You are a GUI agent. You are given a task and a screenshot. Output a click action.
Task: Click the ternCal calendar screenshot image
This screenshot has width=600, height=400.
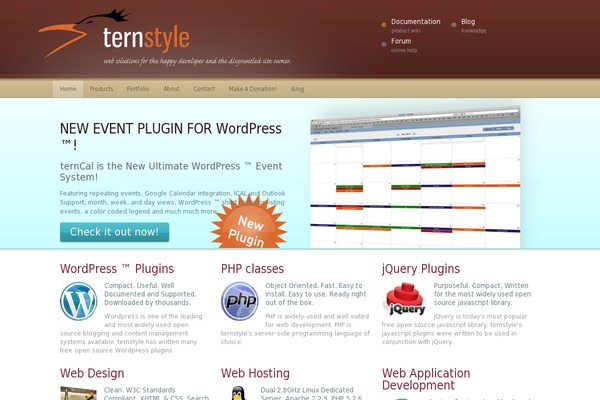(x=415, y=177)
